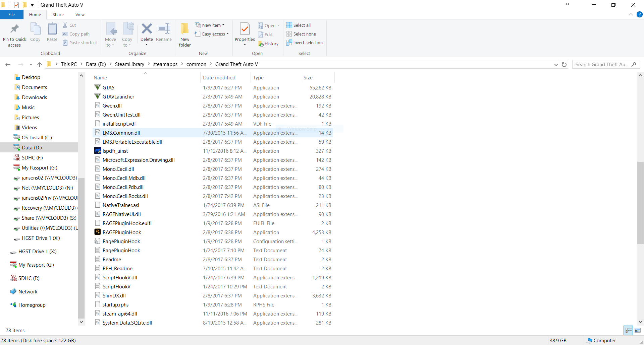Open the Easy access dropdown
644x345 pixels.
tap(212, 34)
